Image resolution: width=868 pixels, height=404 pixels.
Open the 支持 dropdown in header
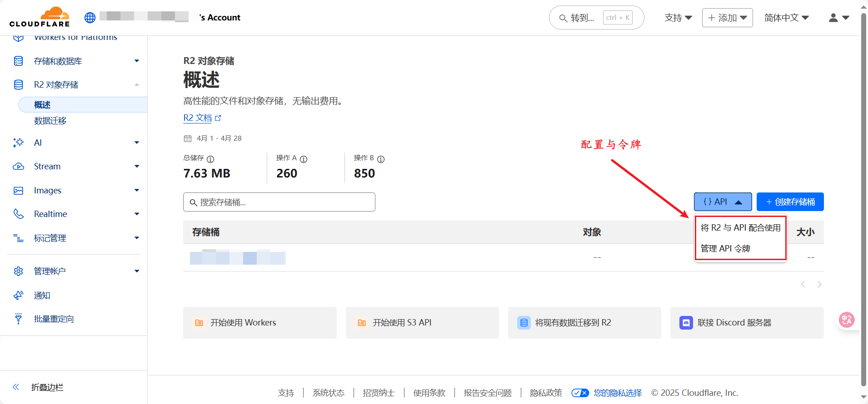pyautogui.click(x=678, y=18)
